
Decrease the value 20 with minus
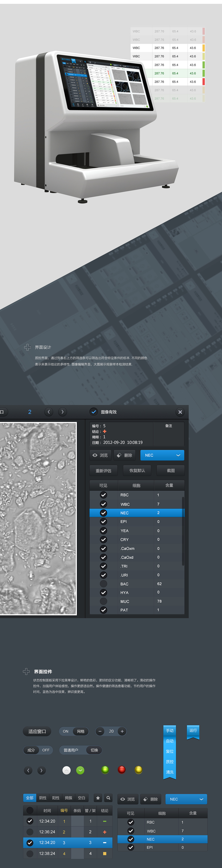pyautogui.click(x=100, y=731)
